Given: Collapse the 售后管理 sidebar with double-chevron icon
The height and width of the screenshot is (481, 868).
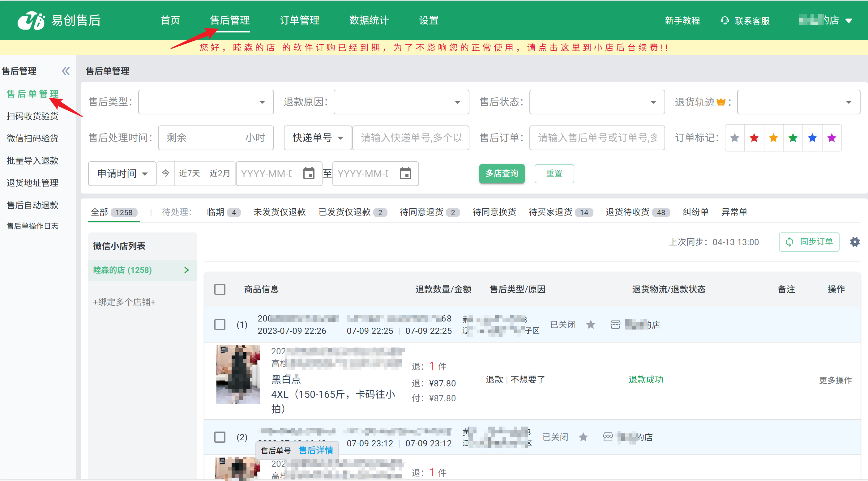Looking at the screenshot, I should 66,71.
